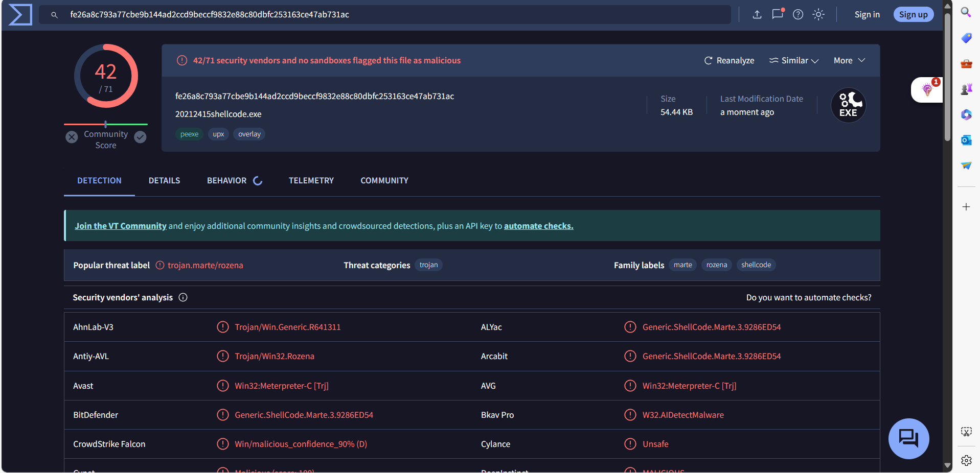Image resolution: width=980 pixels, height=473 pixels.
Task: Switch to the DETAILS tab
Action: coord(164,180)
